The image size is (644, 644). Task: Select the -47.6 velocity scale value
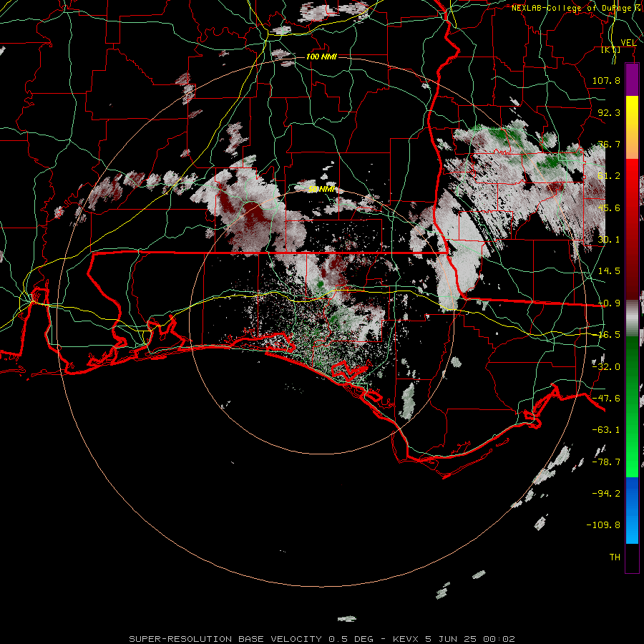pos(606,399)
